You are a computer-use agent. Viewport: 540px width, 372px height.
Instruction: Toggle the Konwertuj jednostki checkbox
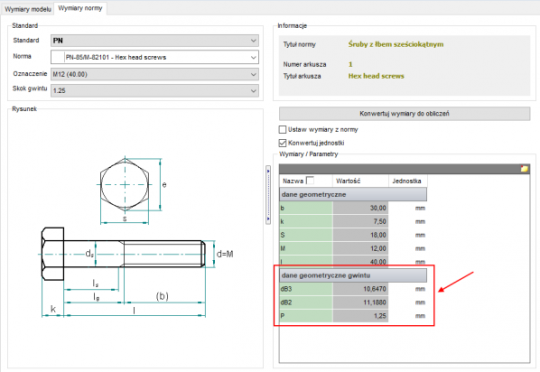[x=282, y=143]
